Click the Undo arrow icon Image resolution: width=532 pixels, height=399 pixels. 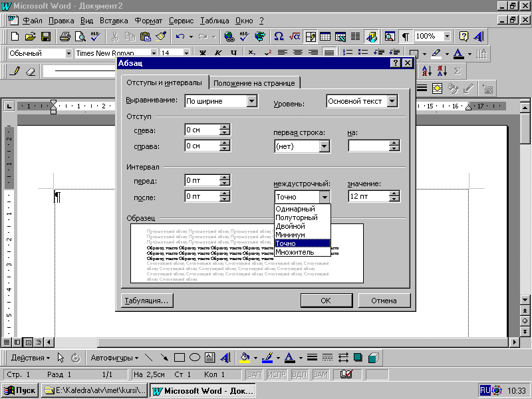point(180,37)
